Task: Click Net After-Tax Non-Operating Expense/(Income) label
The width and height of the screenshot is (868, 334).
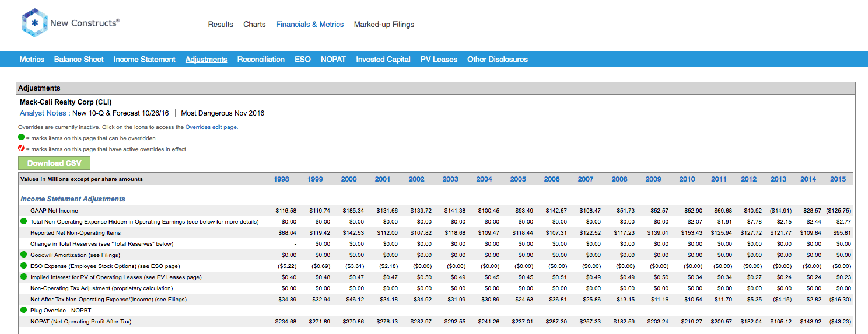Action: (x=108, y=299)
